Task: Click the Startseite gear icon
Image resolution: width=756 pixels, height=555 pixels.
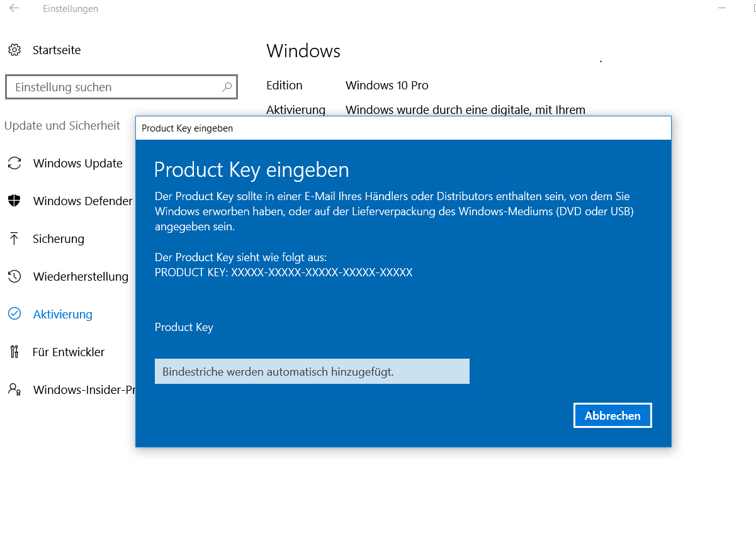Action: pyautogui.click(x=14, y=50)
